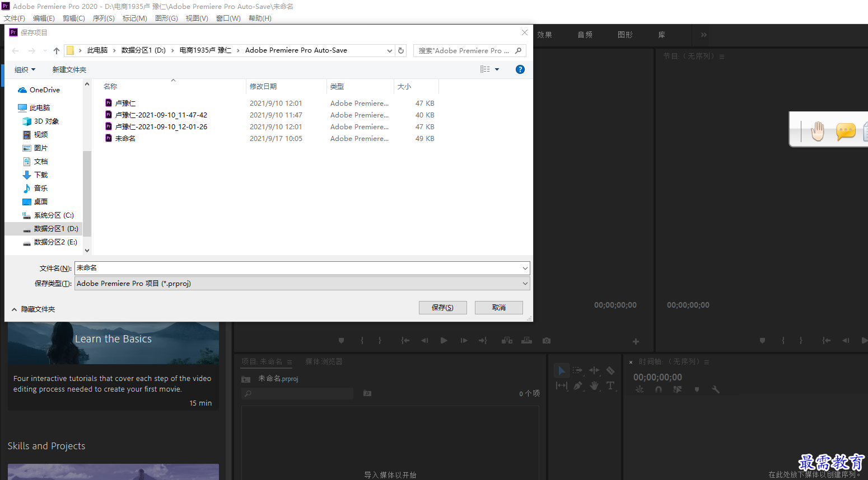Add marker in timeline panel

point(697,389)
